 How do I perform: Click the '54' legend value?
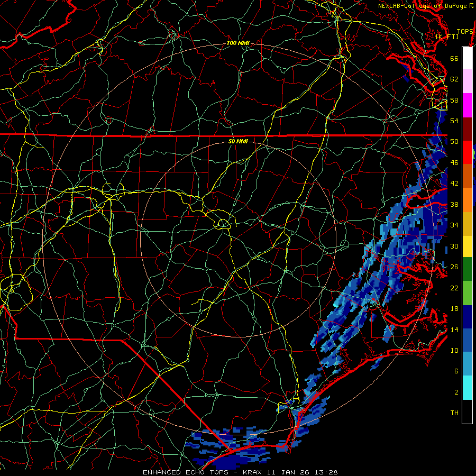[x=454, y=121]
